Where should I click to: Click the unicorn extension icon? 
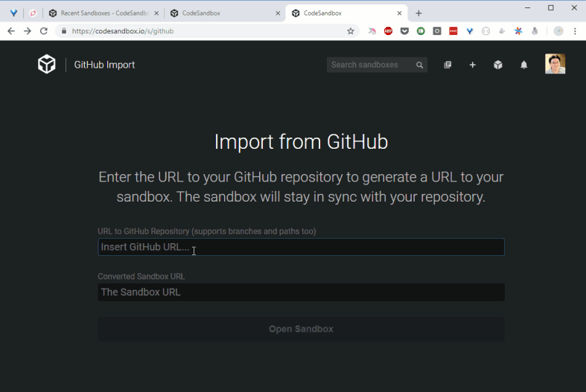tap(372, 31)
